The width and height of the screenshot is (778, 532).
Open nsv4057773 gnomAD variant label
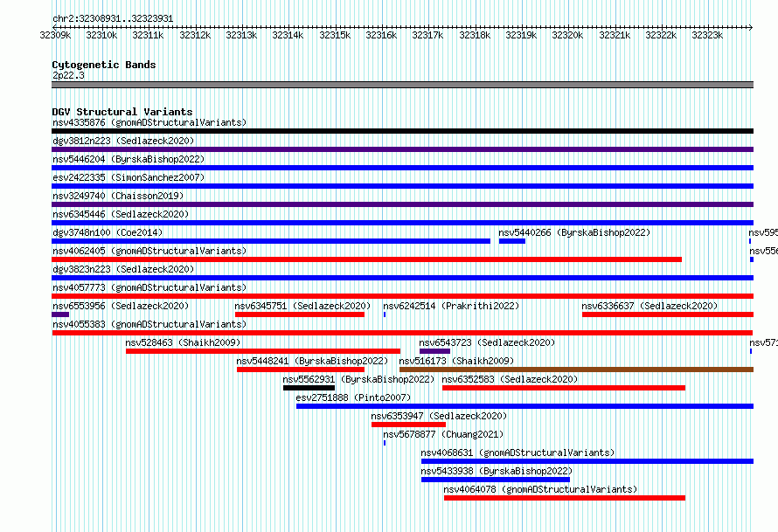tap(149, 287)
